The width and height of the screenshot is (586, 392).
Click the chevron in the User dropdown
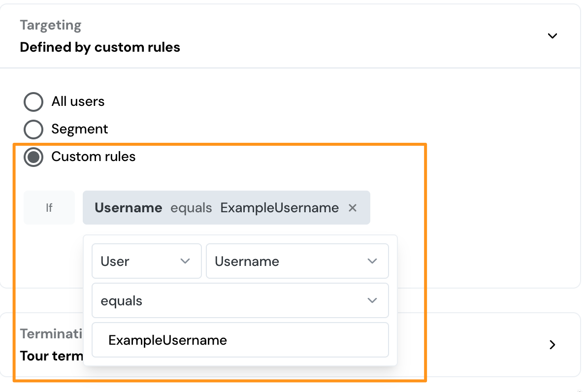tap(185, 261)
